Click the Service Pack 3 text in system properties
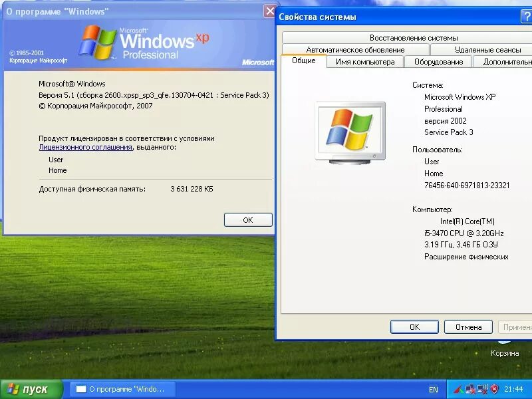The height and width of the screenshot is (399, 532). 448,132
